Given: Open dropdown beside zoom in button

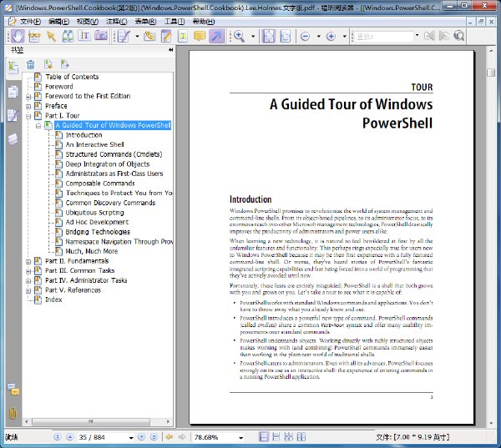Looking at the screenshot, I should 344,36.
